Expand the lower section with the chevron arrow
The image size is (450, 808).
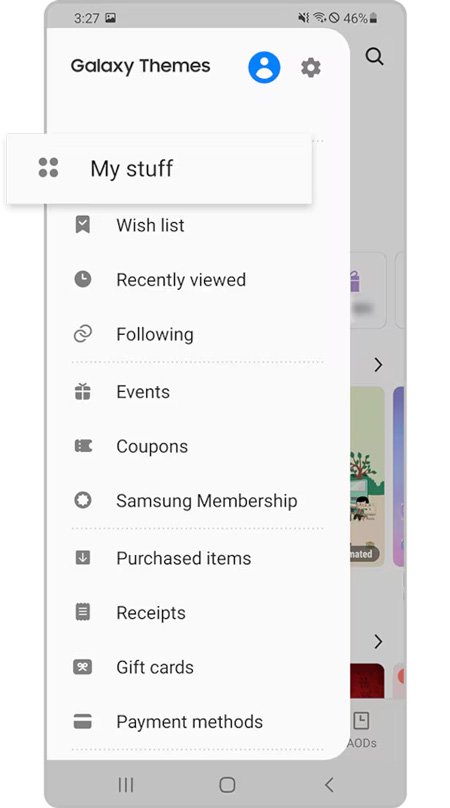click(x=378, y=642)
